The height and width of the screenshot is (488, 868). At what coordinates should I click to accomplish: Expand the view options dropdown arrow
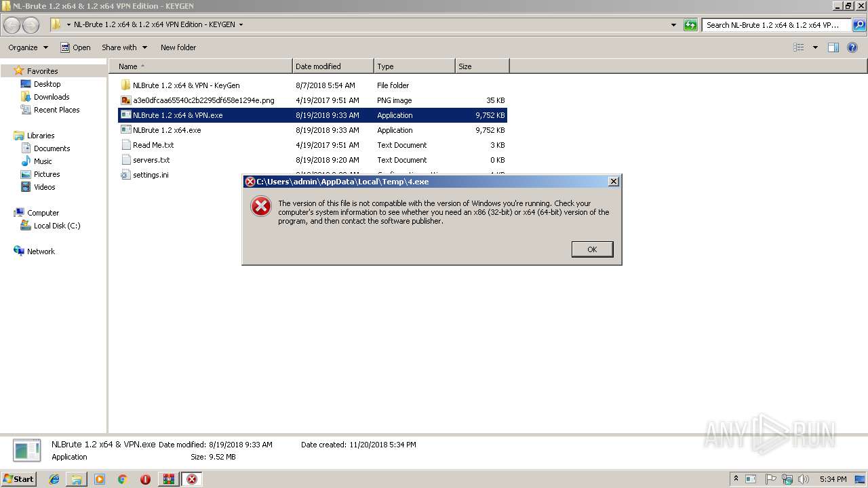[815, 47]
